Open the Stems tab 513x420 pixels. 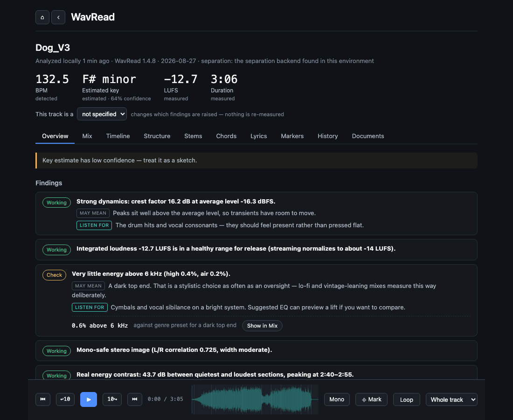coord(193,136)
